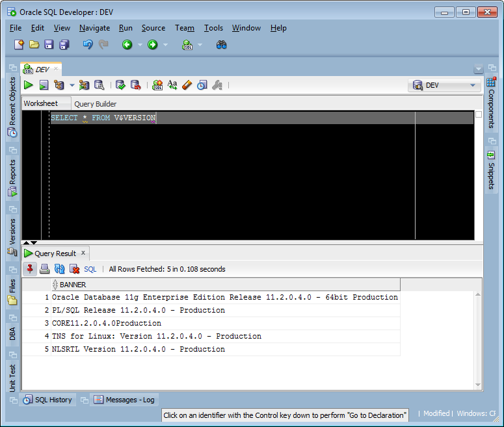
Task: Open the Tools menu
Action: [x=213, y=28]
